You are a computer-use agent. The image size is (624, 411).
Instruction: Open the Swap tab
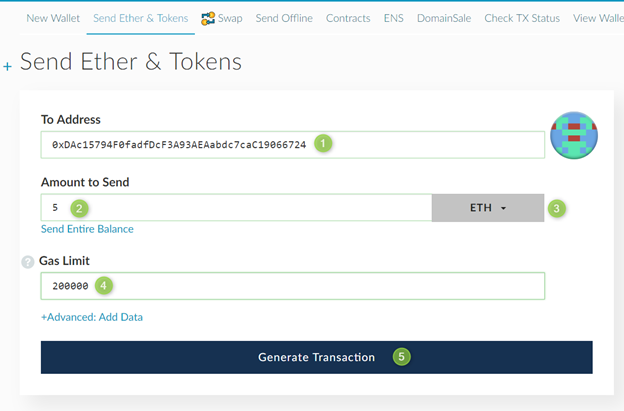pos(222,18)
